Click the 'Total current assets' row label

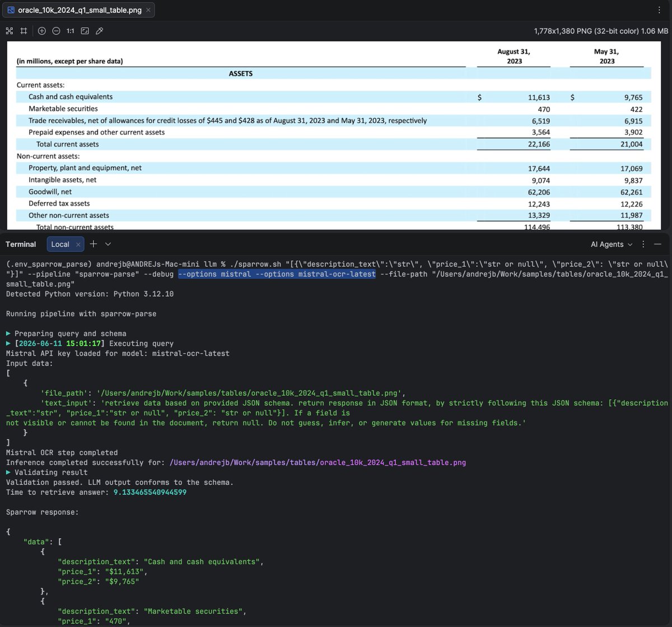tap(67, 144)
